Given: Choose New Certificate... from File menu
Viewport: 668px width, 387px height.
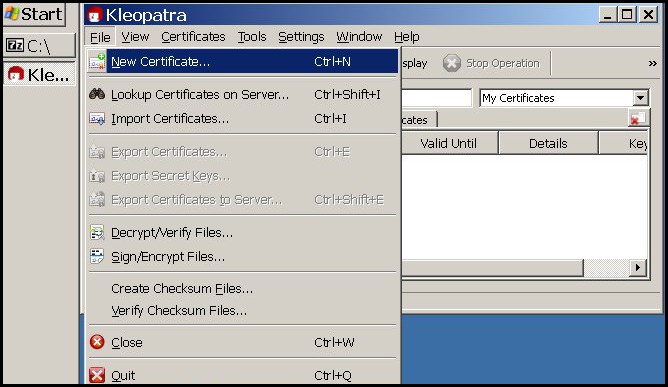Looking at the screenshot, I should tap(242, 61).
